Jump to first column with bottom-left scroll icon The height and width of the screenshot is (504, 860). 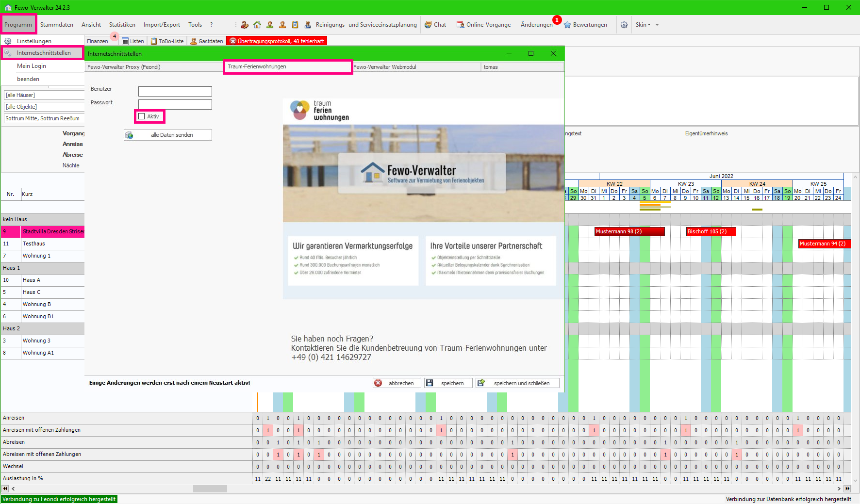click(x=5, y=488)
